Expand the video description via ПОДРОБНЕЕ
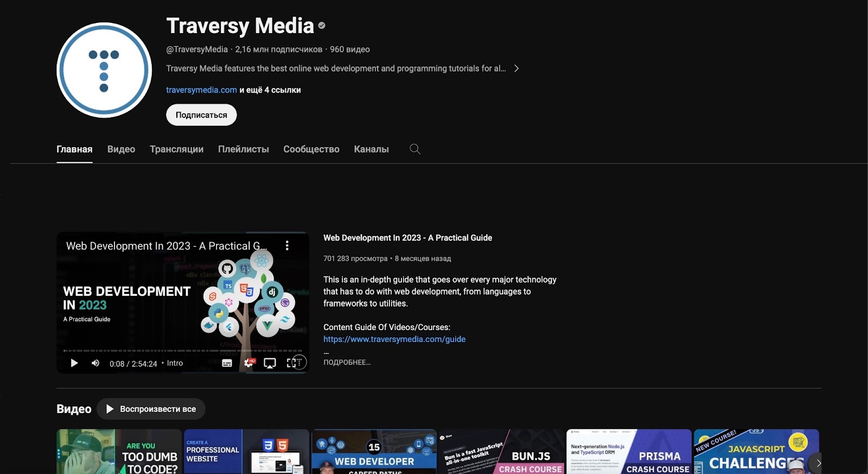The width and height of the screenshot is (868, 474). 347,362
